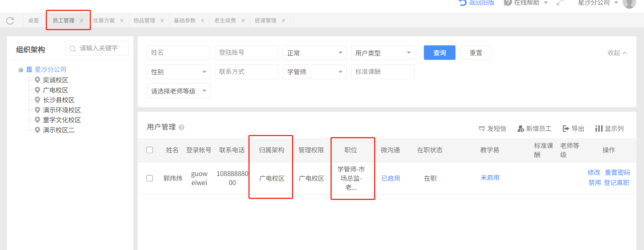This screenshot has height=250, width=644.
Task: Close the 员工管理 tab
Action: (82, 21)
